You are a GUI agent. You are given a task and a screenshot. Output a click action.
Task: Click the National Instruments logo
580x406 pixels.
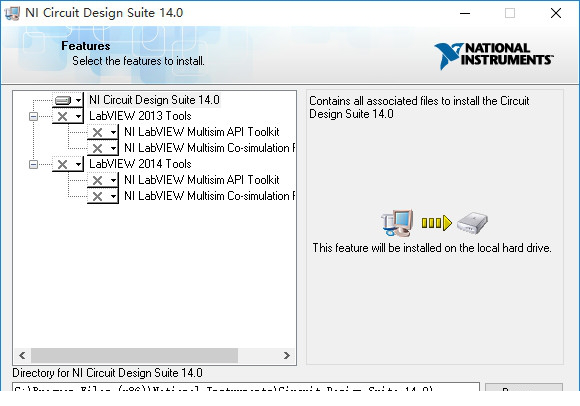[x=494, y=56]
